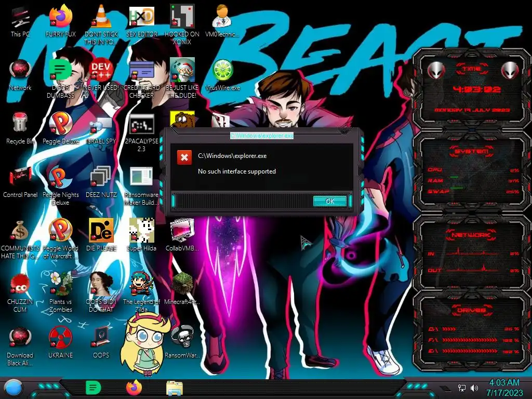Click the red error X icon in the dialog
The image size is (532, 399).
click(184, 157)
